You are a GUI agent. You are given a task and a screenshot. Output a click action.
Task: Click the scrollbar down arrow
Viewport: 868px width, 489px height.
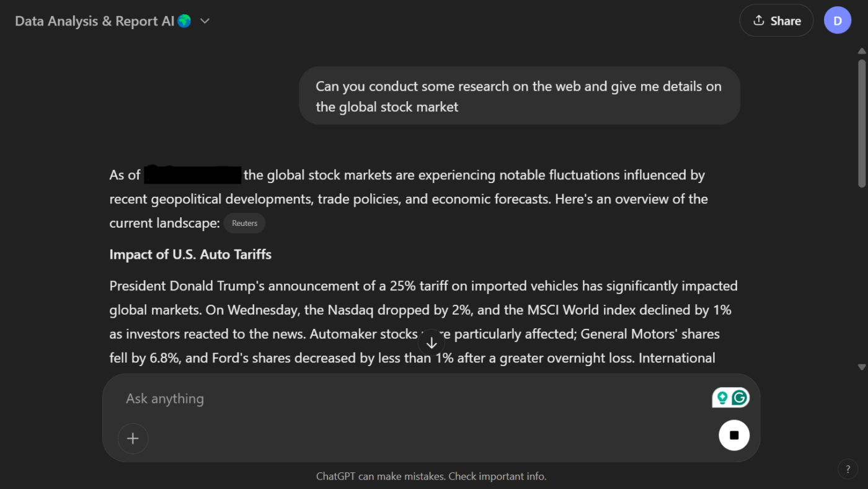[862, 367]
